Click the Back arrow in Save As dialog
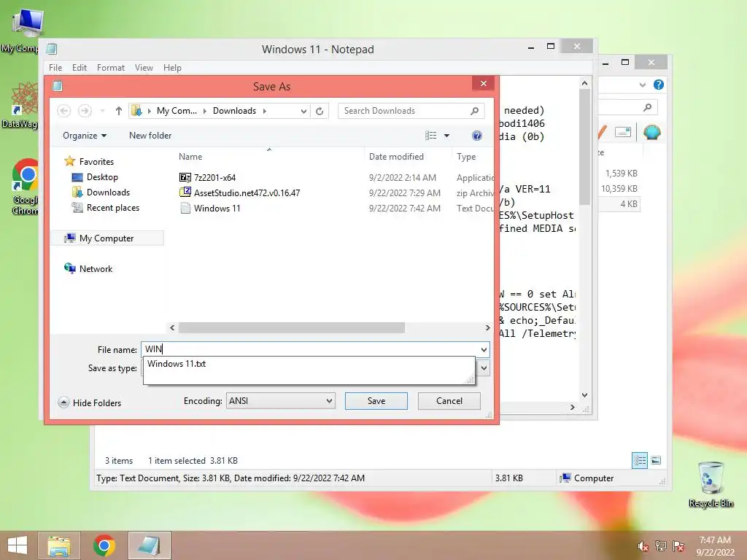Viewport: 747px width, 560px height. [64, 111]
